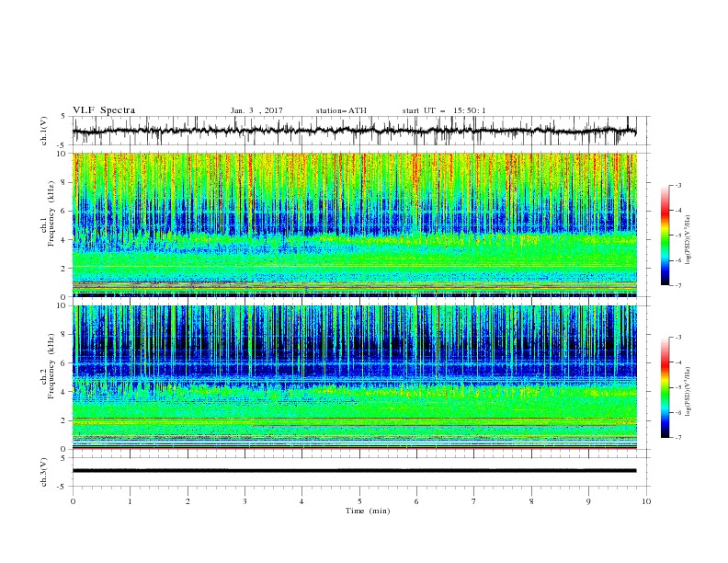Click the "8" kHz tick of ch.1 spectrogram
Image resolution: width=728 pixels, height=563 pixels.
pos(65,182)
